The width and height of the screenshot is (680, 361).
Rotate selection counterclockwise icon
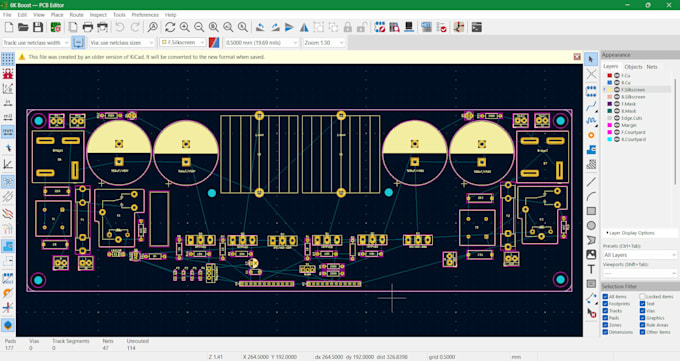pyautogui.click(x=260, y=27)
